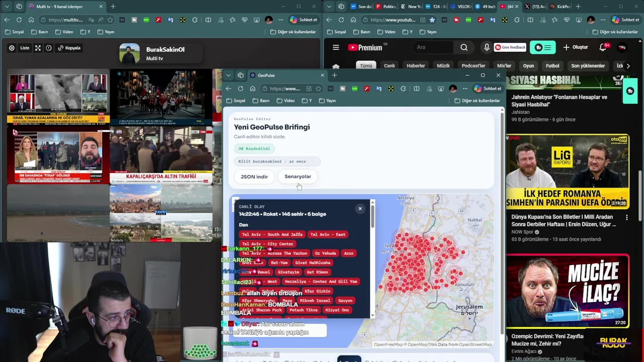Click Give feedback button on YouTube
The height and width of the screenshot is (362, 644).
tap(510, 47)
